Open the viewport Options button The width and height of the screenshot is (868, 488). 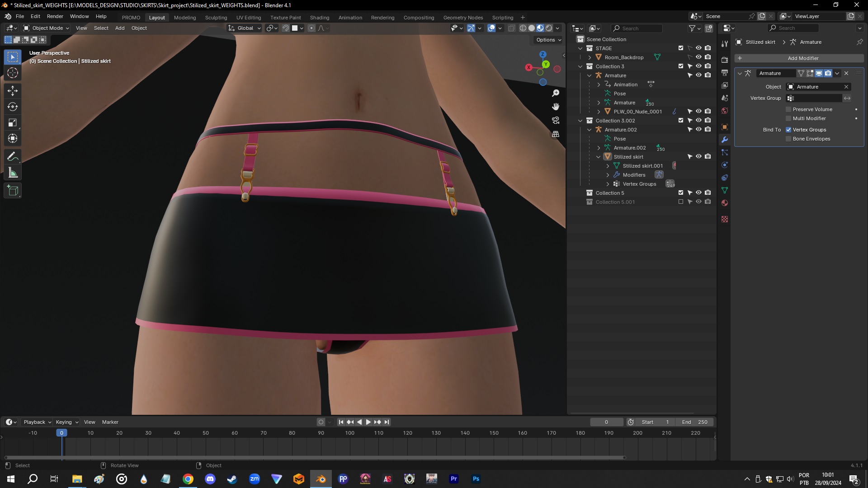pyautogui.click(x=547, y=40)
